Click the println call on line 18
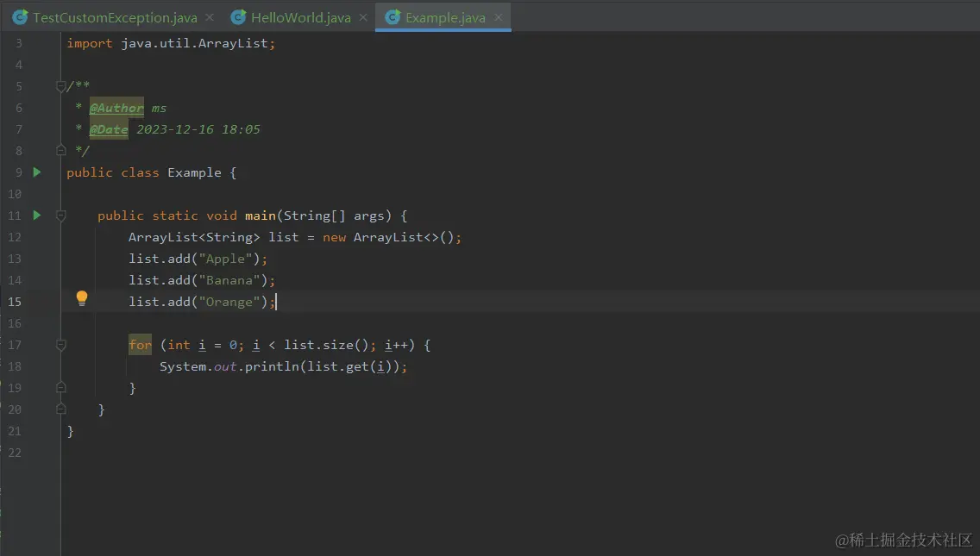This screenshot has width=980, height=556. click(272, 366)
